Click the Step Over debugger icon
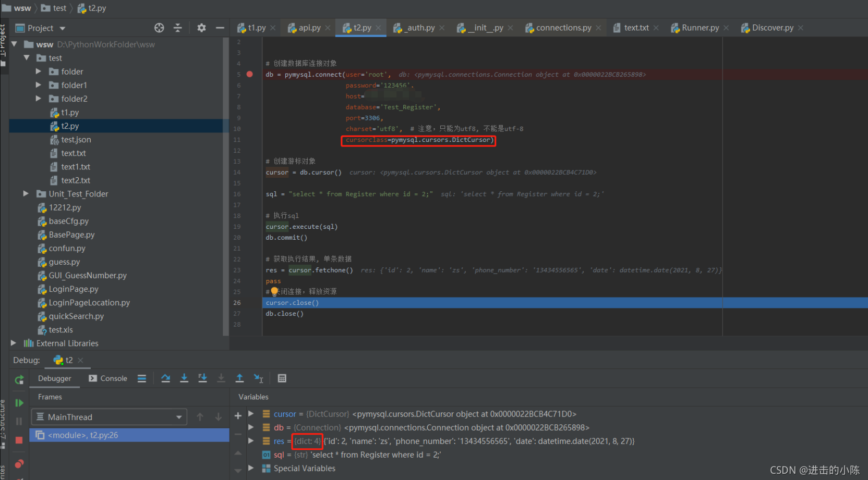Screen dimensions: 868x480 coord(166,378)
